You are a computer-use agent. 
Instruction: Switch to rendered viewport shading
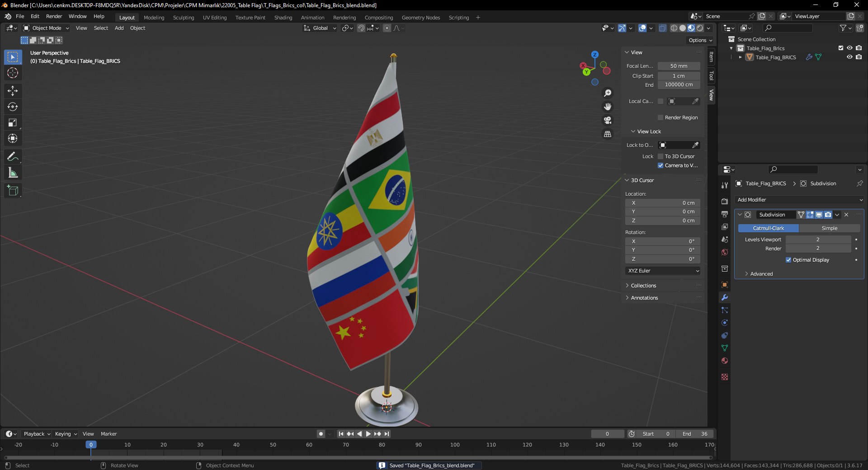(700, 28)
